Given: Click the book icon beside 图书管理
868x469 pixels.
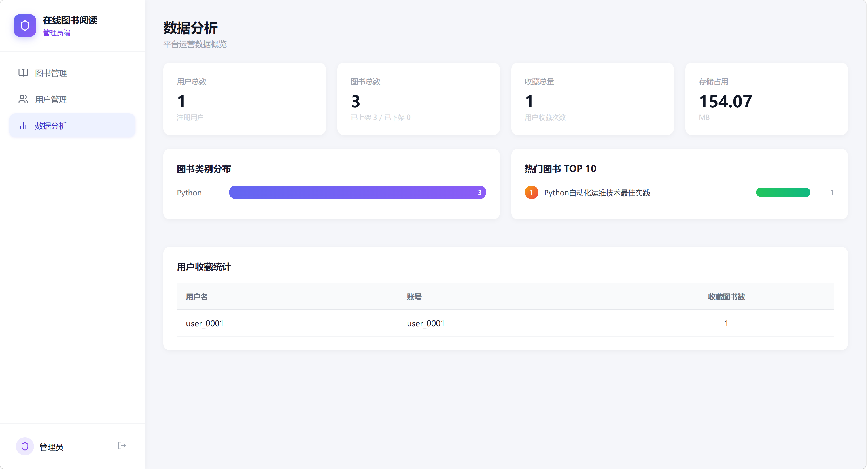Looking at the screenshot, I should (x=23, y=73).
